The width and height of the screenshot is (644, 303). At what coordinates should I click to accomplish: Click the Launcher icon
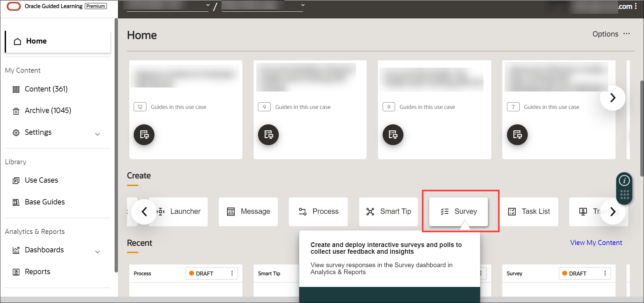(x=161, y=211)
